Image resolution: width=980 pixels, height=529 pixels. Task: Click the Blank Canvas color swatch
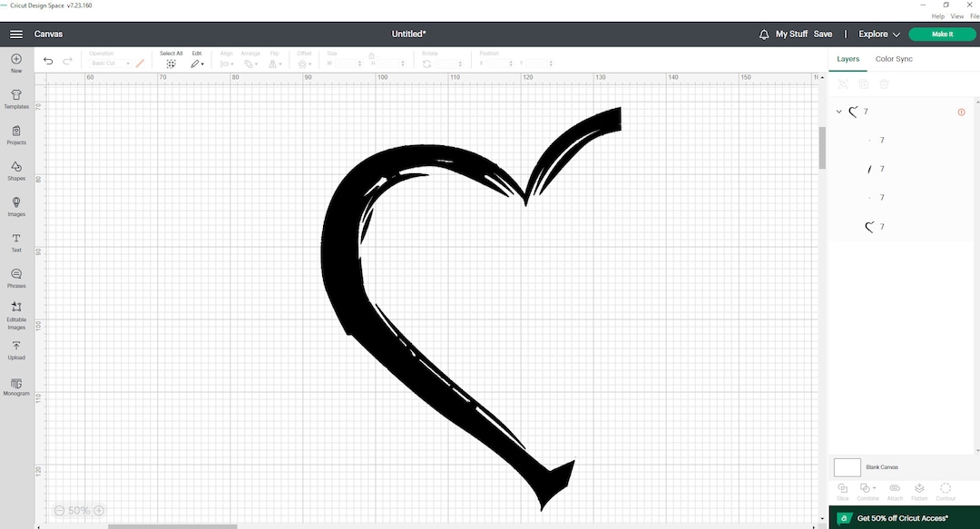(847, 466)
